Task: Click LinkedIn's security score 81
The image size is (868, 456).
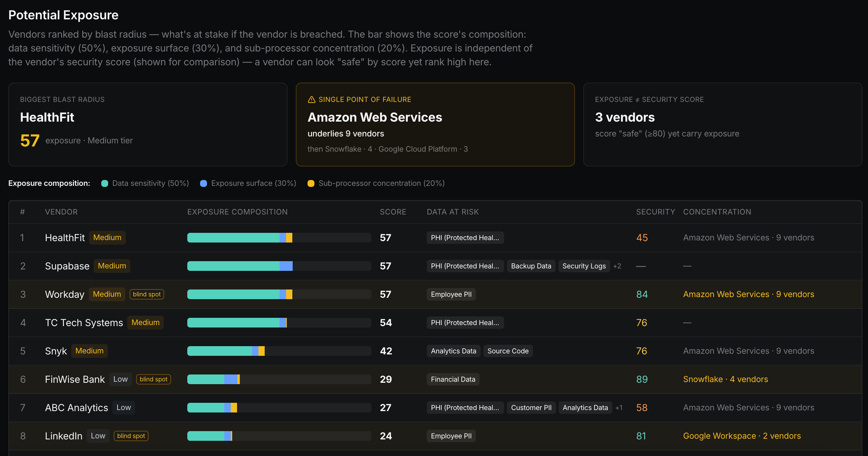Action: point(641,436)
